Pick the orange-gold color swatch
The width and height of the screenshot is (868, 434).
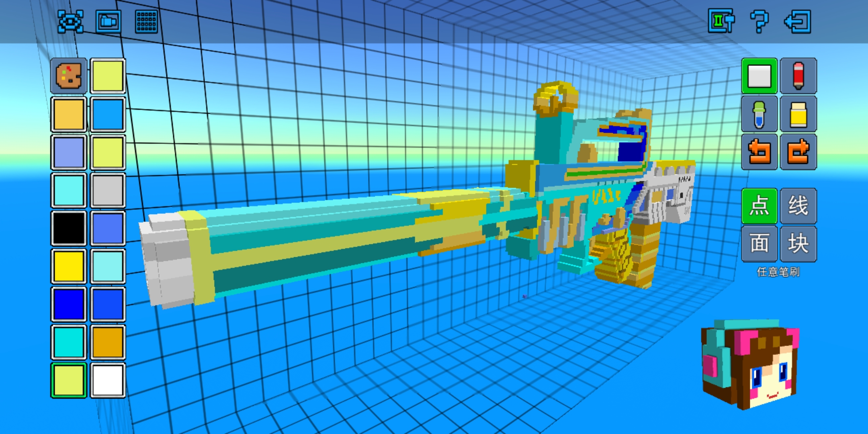108,342
